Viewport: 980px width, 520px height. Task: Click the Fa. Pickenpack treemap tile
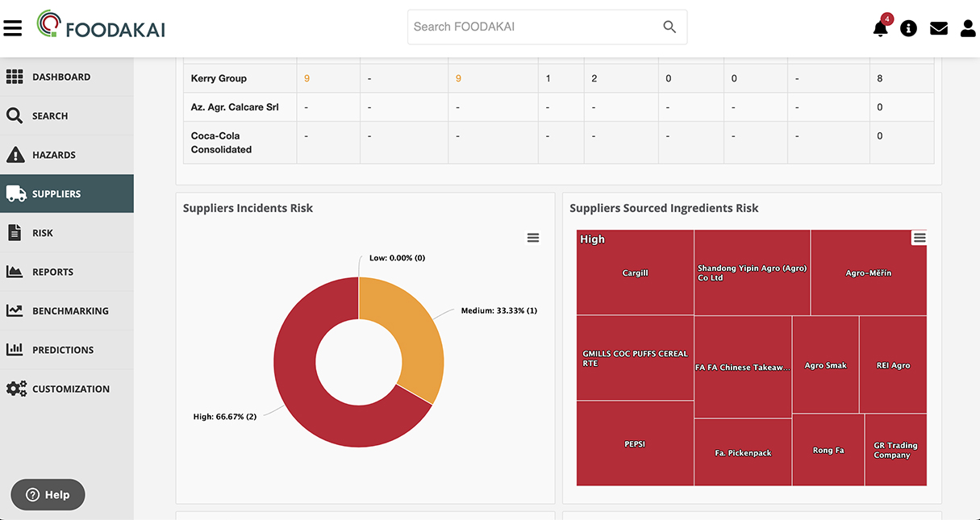pos(743,452)
